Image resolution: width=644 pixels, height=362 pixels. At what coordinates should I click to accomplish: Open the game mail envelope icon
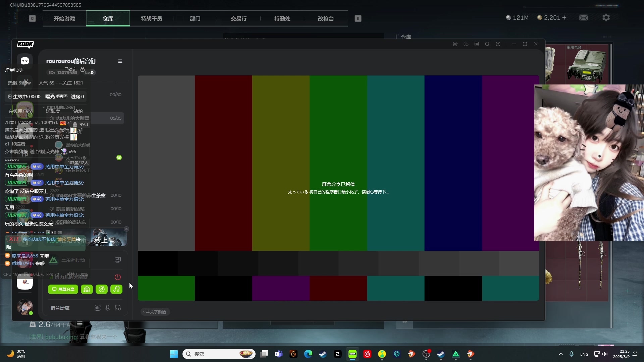tap(584, 17)
